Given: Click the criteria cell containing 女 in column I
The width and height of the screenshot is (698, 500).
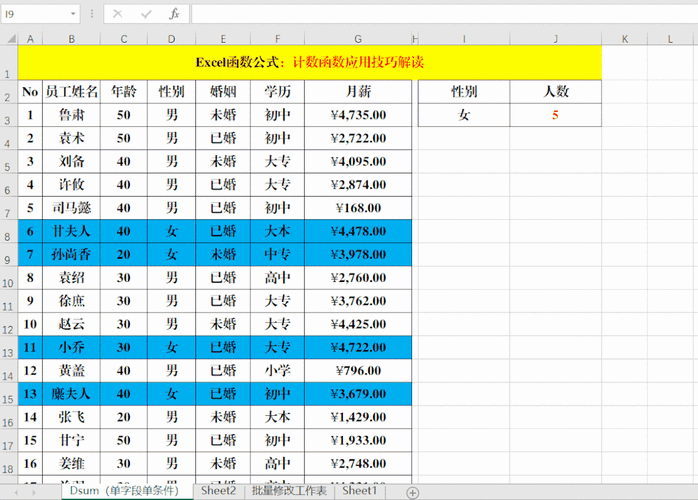Looking at the screenshot, I should (x=464, y=115).
